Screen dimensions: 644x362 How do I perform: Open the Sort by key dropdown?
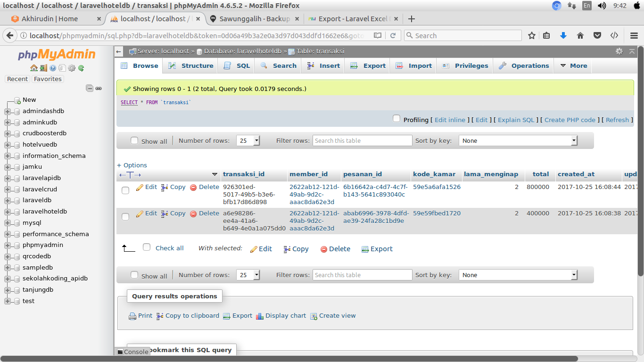518,140
